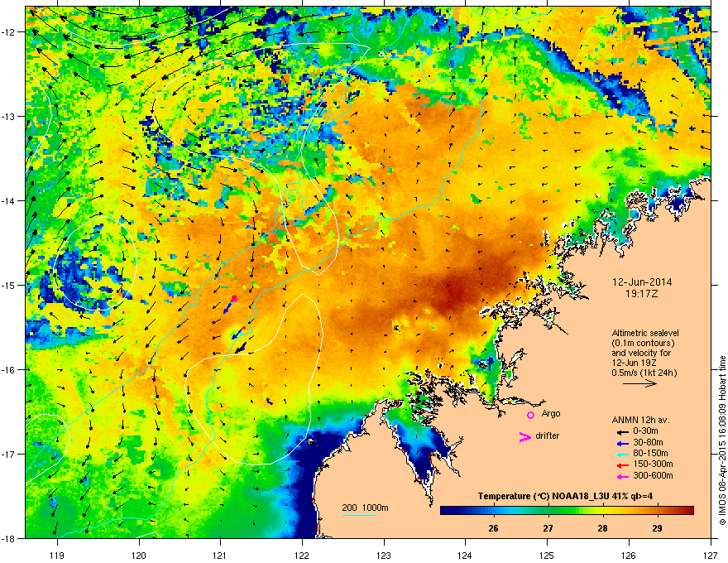Click the '(0.1m contours)' text
Viewport: 728px width, 563px height.
click(643, 343)
